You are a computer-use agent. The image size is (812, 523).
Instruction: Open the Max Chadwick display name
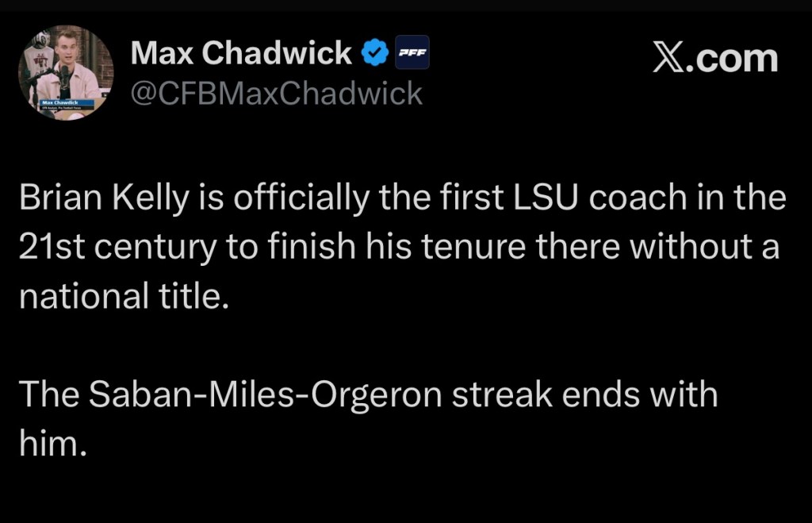(x=241, y=53)
